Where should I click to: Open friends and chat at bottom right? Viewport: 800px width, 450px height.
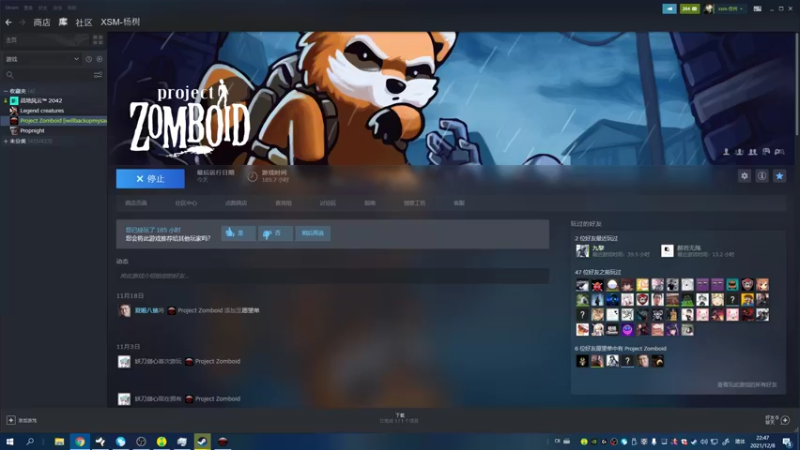[x=778, y=420]
